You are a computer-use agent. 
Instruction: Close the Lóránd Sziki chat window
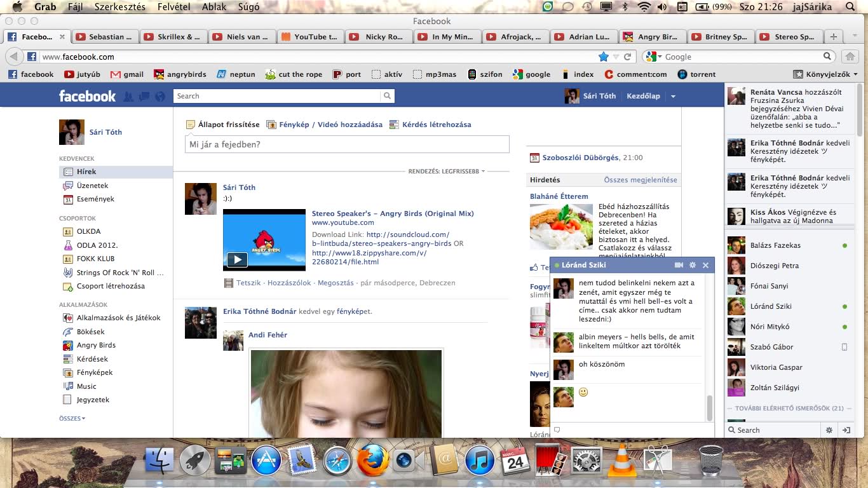(705, 265)
